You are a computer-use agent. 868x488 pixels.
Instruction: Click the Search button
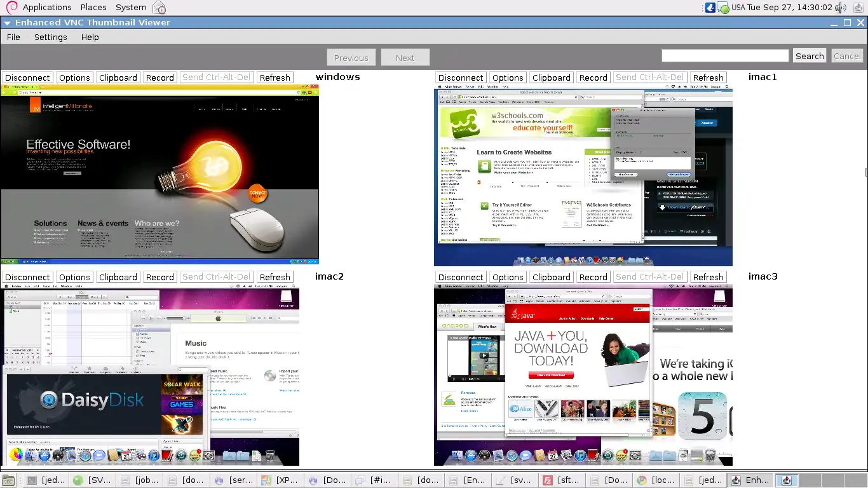(x=810, y=56)
